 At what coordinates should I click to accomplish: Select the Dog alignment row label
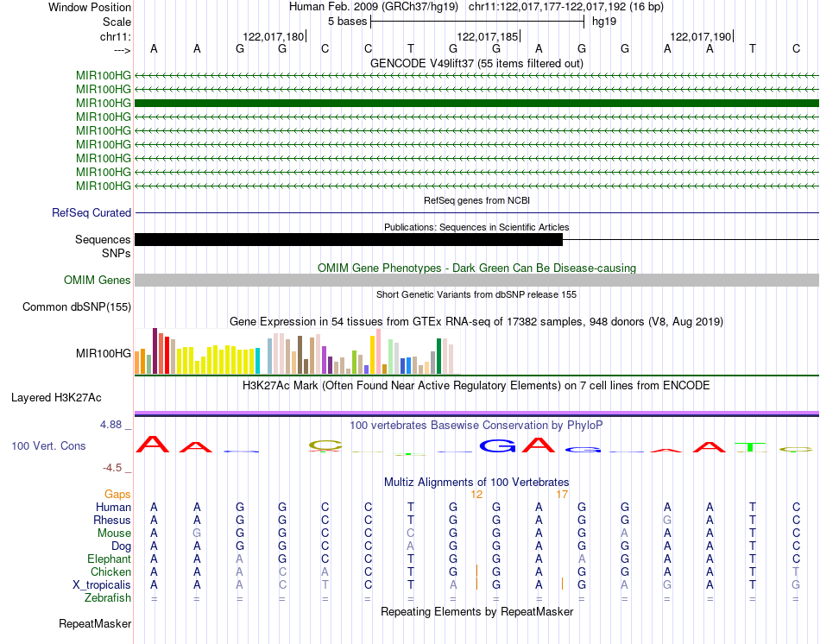[x=122, y=546]
